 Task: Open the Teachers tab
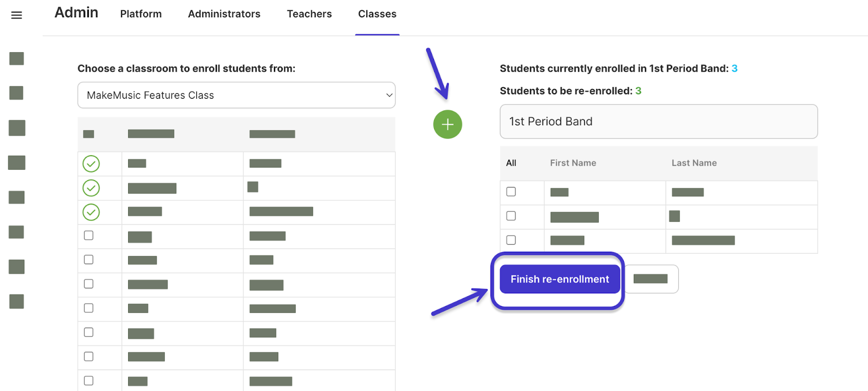pyautogui.click(x=309, y=14)
